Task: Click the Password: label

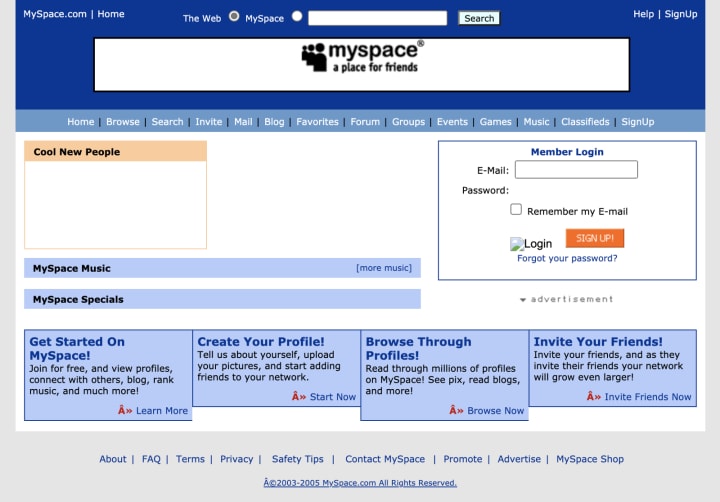Action: click(x=485, y=190)
